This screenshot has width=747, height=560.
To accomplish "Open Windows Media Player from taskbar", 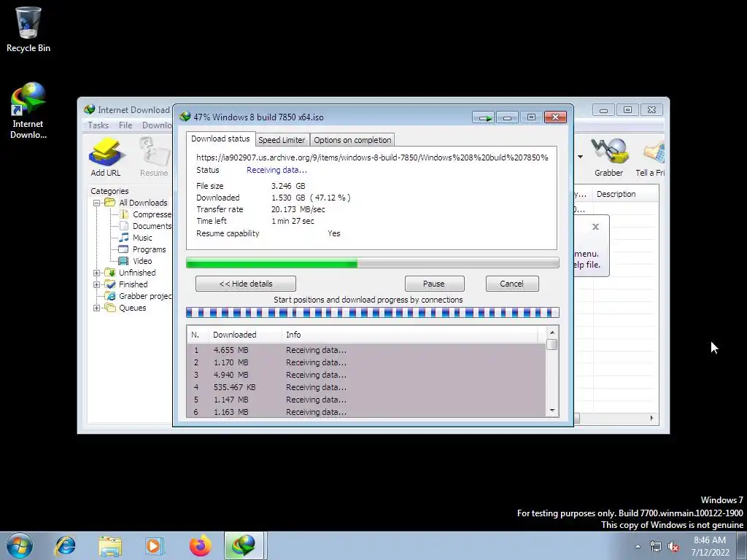I will tap(154, 545).
